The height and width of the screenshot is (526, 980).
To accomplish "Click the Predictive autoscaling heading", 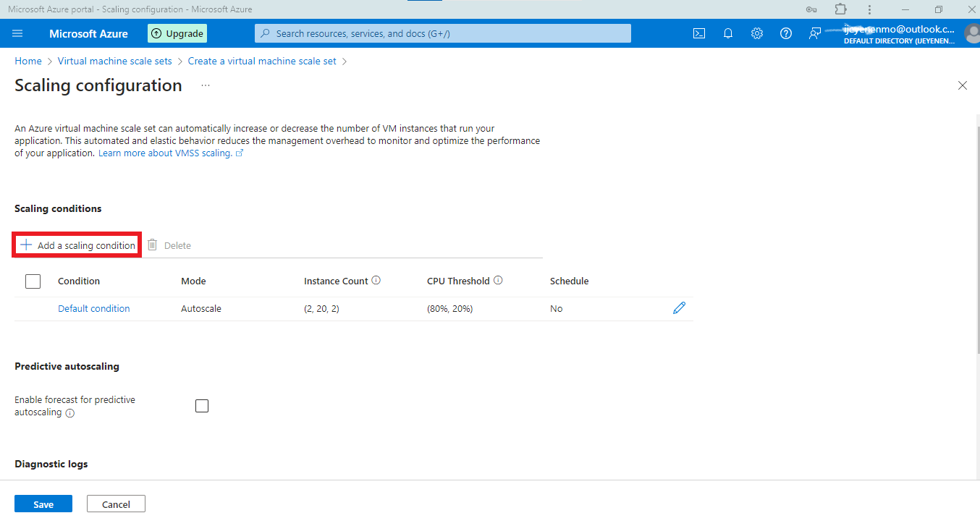I will click(x=67, y=366).
